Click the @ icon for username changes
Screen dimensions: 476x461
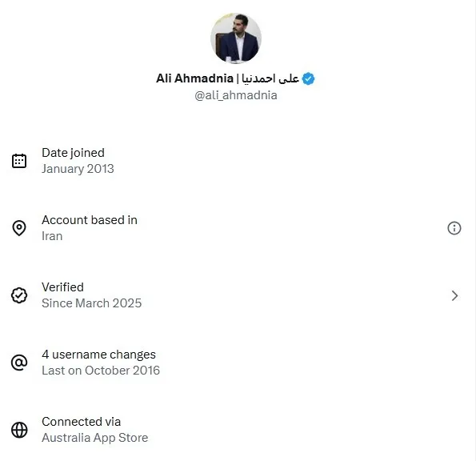(19, 363)
